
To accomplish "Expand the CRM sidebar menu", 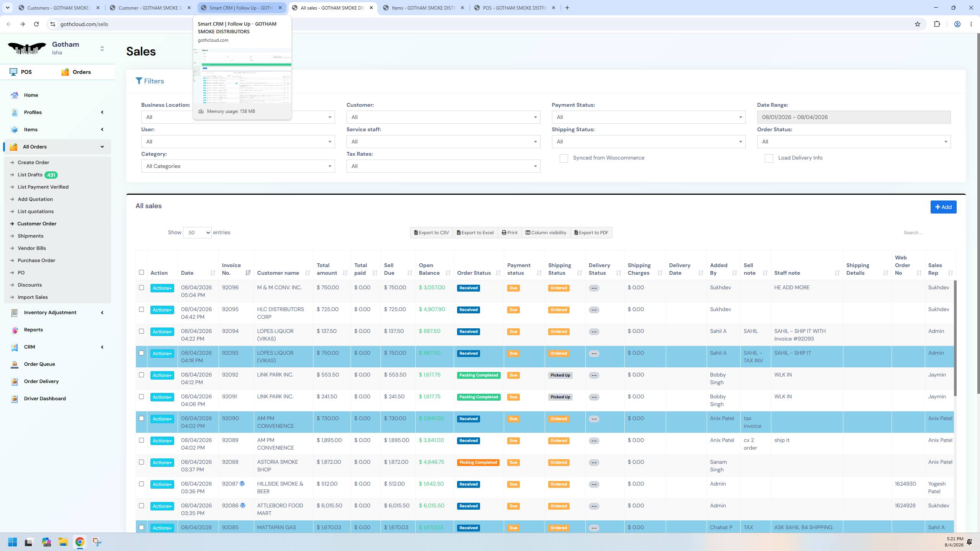I will [x=57, y=347].
